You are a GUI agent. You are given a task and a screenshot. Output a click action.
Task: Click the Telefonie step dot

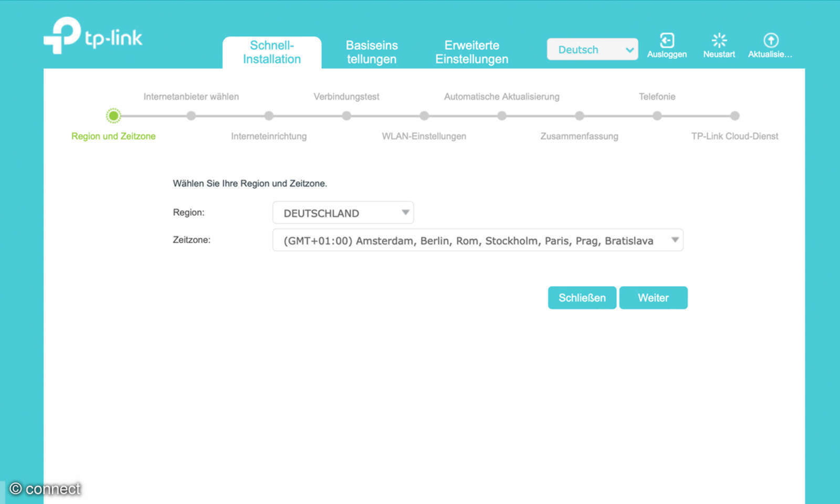(657, 115)
